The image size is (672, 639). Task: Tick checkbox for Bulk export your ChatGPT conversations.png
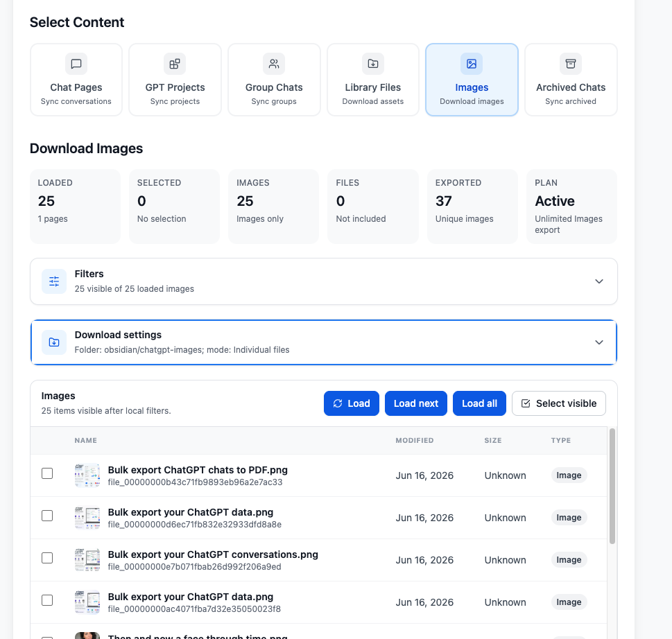(47, 558)
